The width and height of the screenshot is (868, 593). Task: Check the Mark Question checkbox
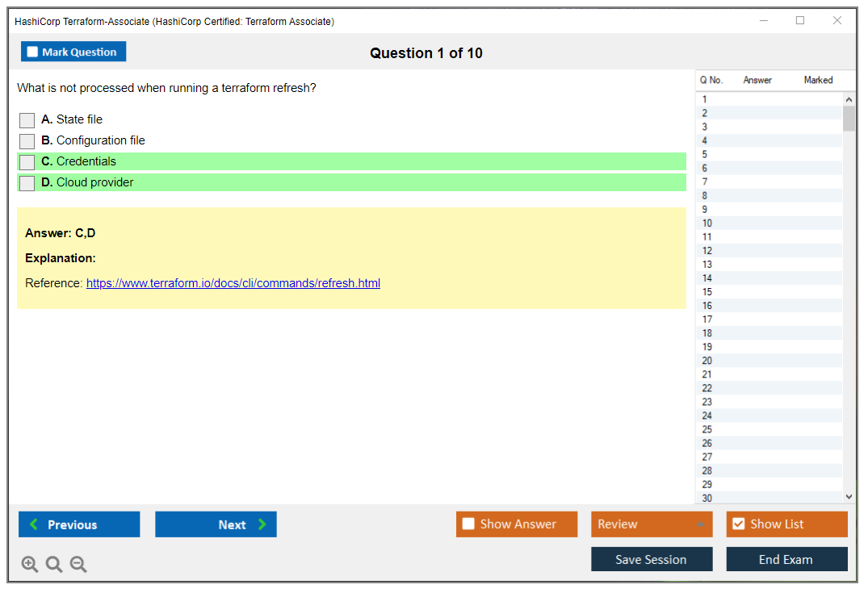32,52
